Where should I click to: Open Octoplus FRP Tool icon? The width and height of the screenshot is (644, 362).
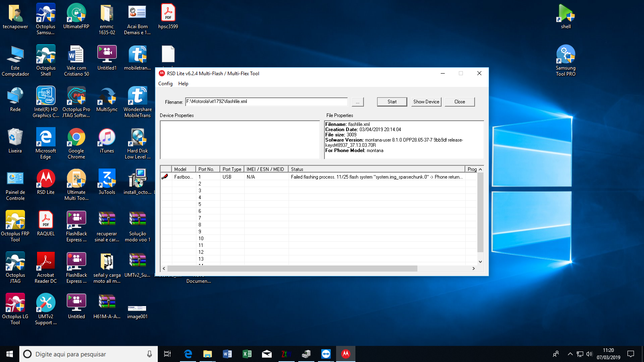15,226
